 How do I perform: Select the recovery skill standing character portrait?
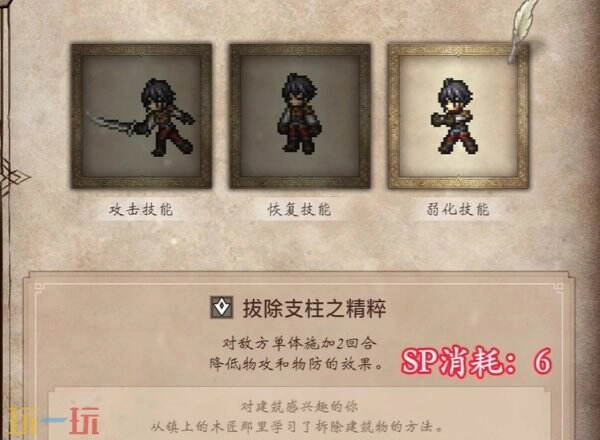(x=300, y=116)
